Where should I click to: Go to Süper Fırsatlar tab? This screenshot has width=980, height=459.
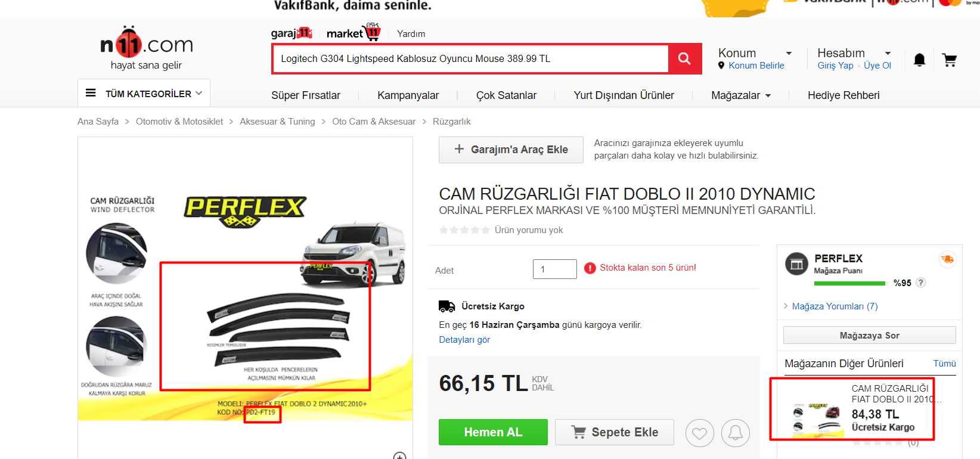305,95
